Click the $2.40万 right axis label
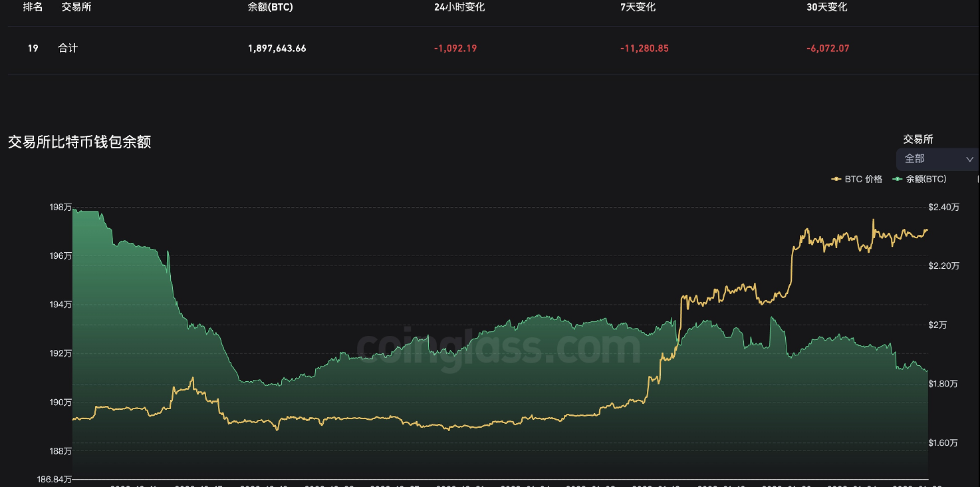 (x=945, y=208)
